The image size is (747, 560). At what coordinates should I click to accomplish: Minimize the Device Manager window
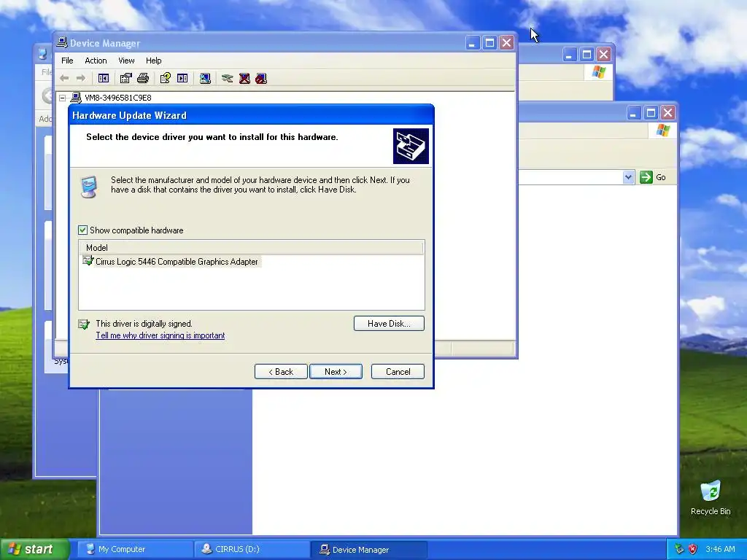[472, 43]
